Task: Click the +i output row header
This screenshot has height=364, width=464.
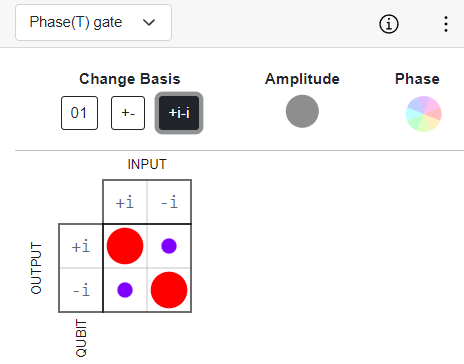Action: (81, 246)
